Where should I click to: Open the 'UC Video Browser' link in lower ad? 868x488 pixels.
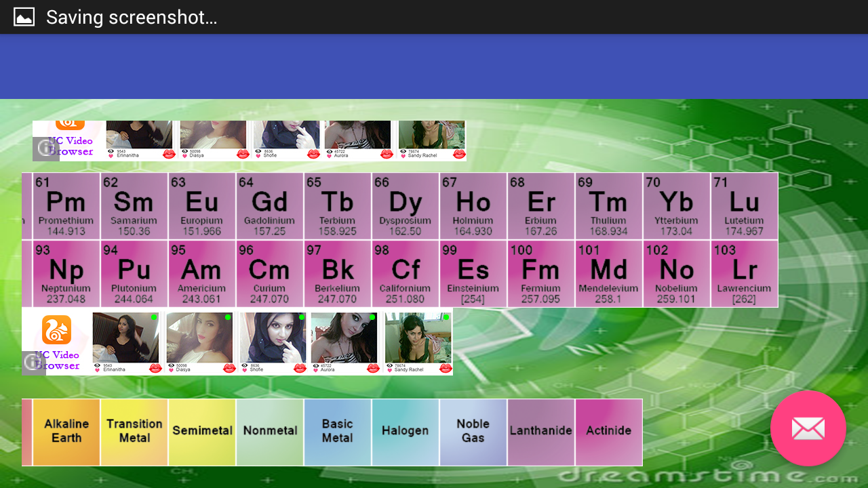[58, 360]
